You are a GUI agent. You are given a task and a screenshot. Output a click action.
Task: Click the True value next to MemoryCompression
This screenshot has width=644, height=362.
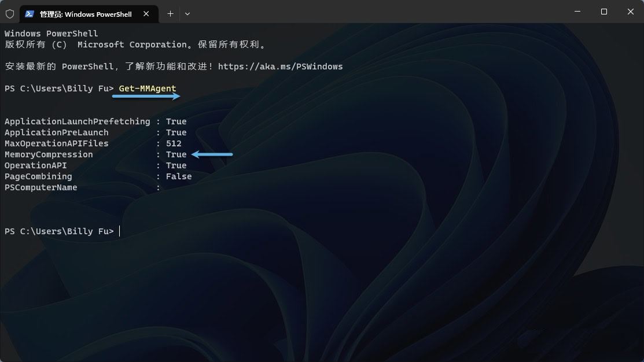(x=176, y=154)
